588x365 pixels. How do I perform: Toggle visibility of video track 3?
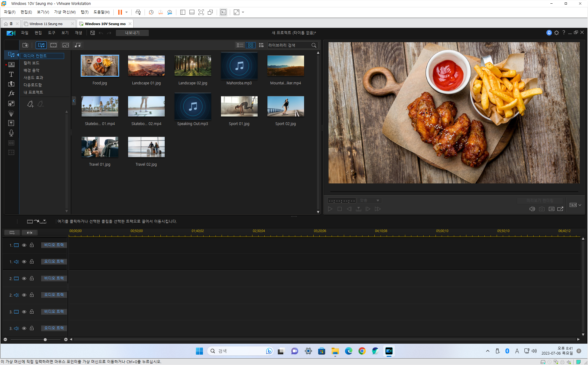tap(24, 312)
